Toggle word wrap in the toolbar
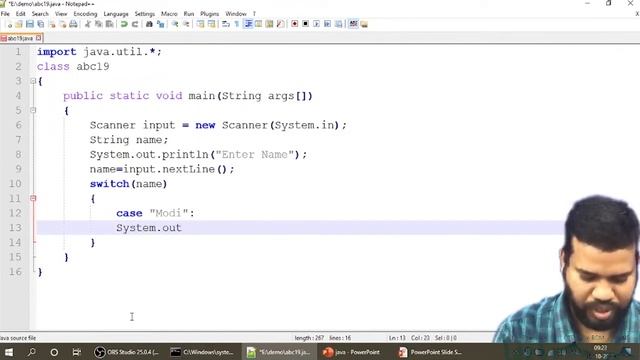Viewport: 640px width, 360px height. [226, 24]
